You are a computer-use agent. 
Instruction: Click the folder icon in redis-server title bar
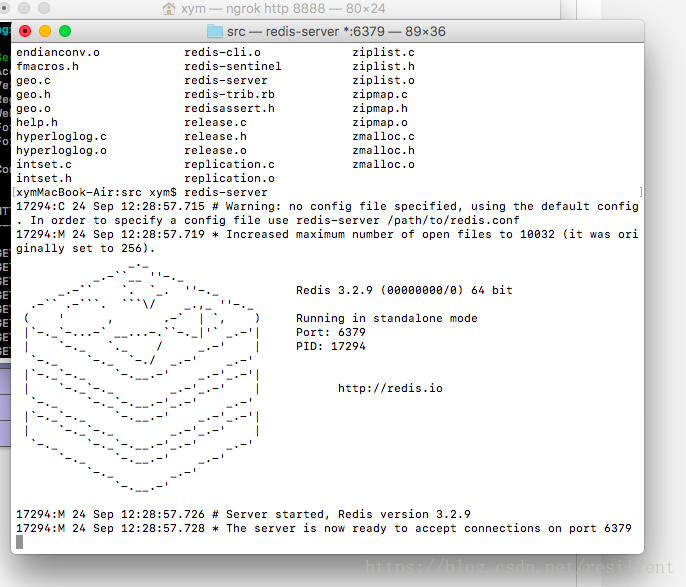tap(214, 31)
